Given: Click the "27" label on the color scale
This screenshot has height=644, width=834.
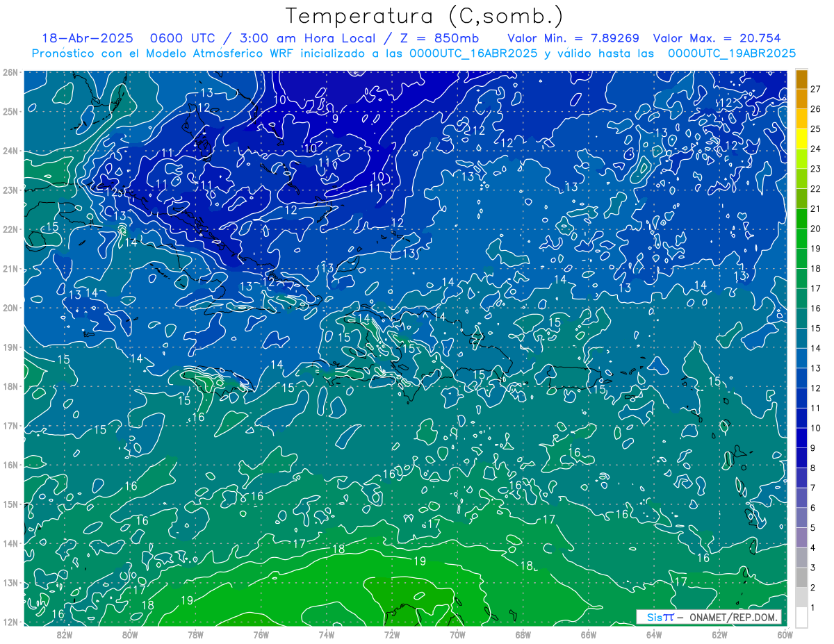Looking at the screenshot, I should point(815,88).
